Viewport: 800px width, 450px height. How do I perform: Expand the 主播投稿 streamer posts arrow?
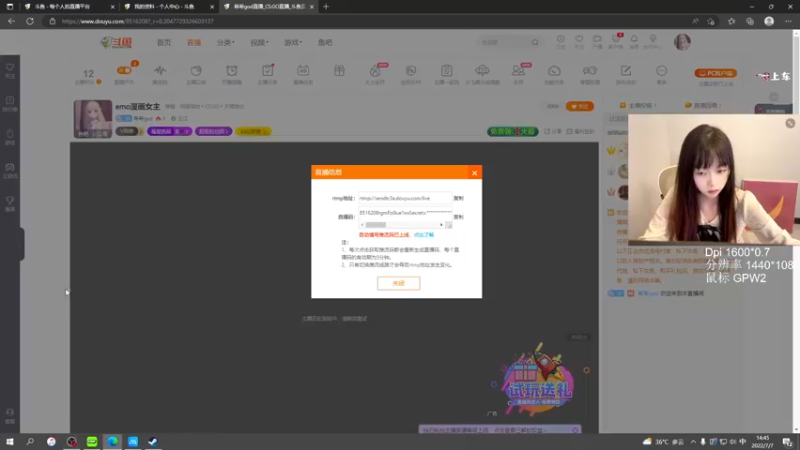(655, 105)
